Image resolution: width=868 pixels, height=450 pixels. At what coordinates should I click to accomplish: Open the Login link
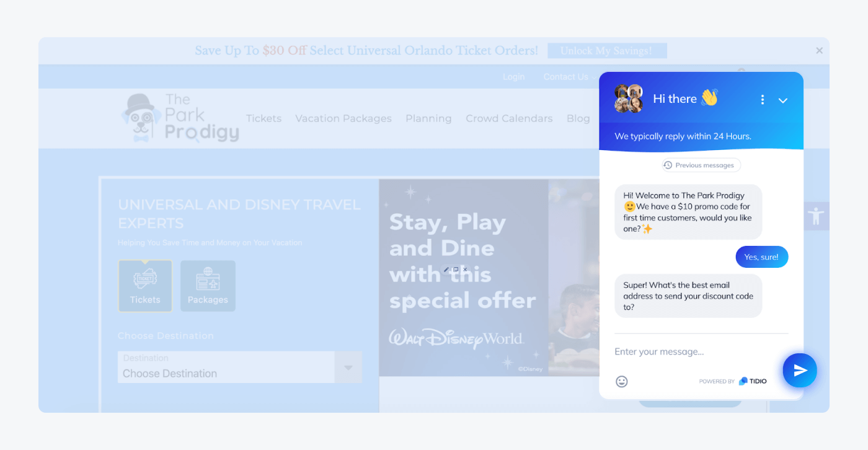[513, 77]
